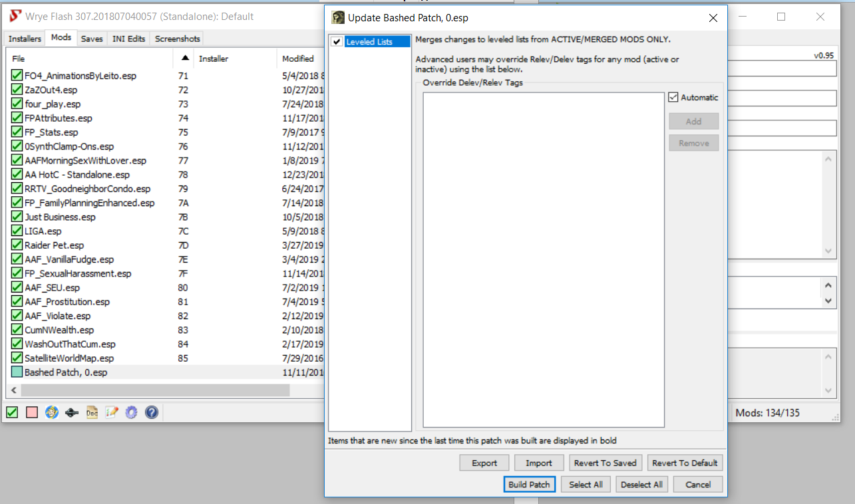Disable the LIGA.esp mod checkbox
855x504 pixels.
tap(17, 231)
